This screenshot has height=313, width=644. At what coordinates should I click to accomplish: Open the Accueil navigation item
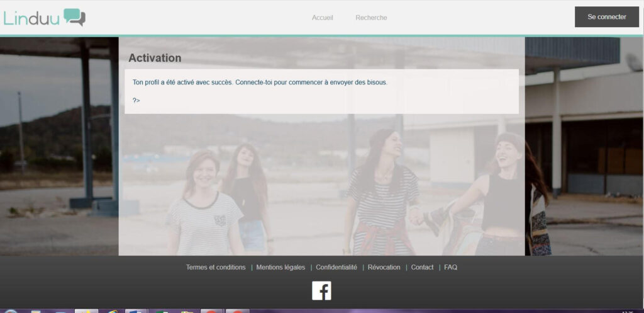(322, 18)
